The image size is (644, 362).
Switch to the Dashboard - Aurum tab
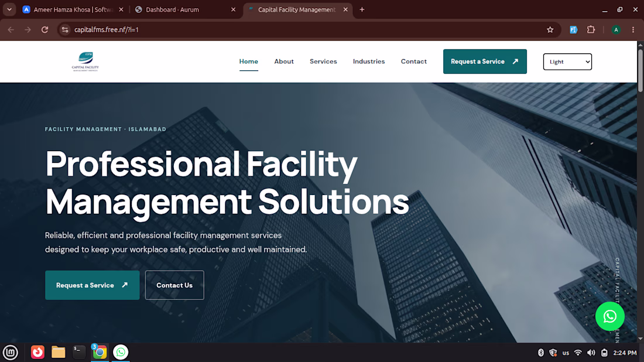(185, 9)
